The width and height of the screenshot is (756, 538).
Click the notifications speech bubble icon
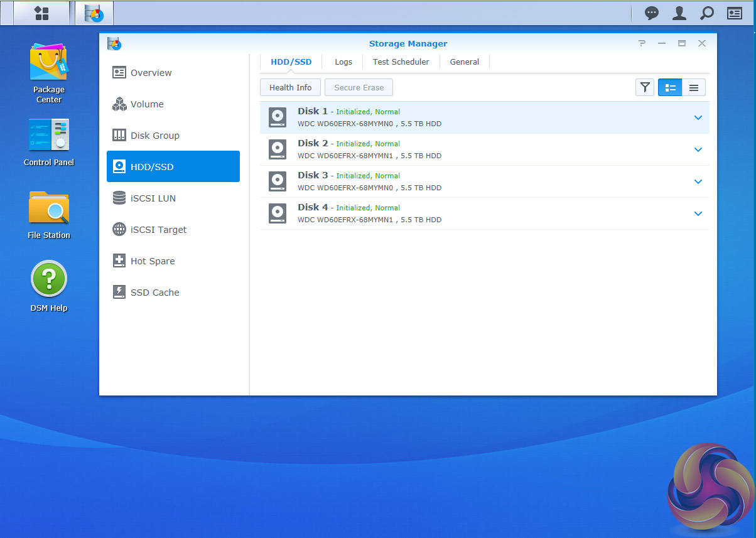coord(652,13)
